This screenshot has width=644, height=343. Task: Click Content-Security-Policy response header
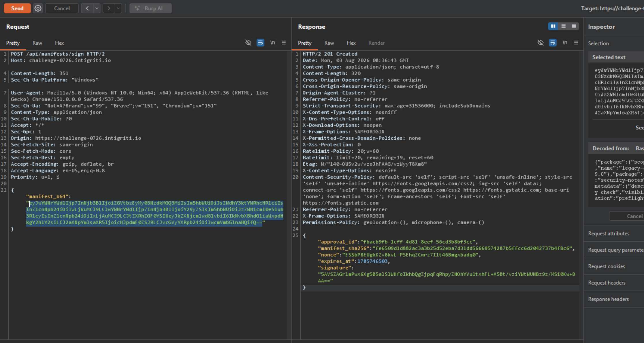pyautogui.click(x=437, y=190)
